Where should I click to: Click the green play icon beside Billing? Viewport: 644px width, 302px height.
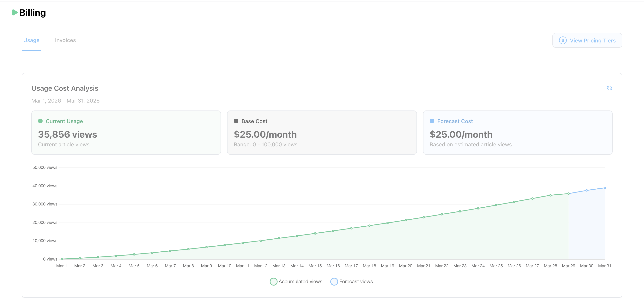click(15, 13)
